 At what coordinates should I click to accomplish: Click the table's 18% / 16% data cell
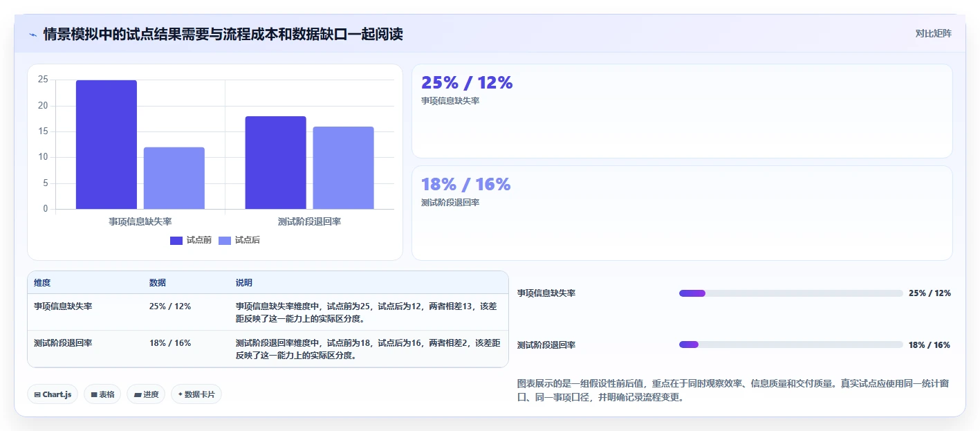(x=170, y=342)
